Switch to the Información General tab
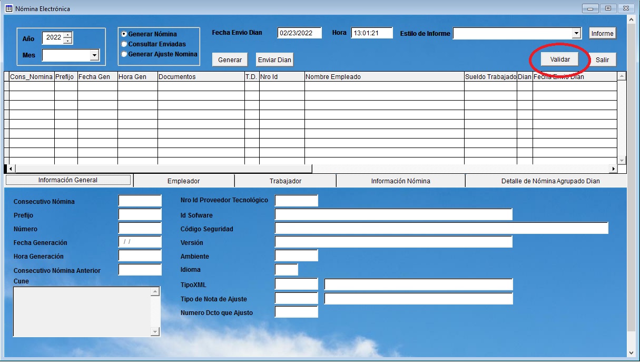This screenshot has width=640, height=364. 68,180
